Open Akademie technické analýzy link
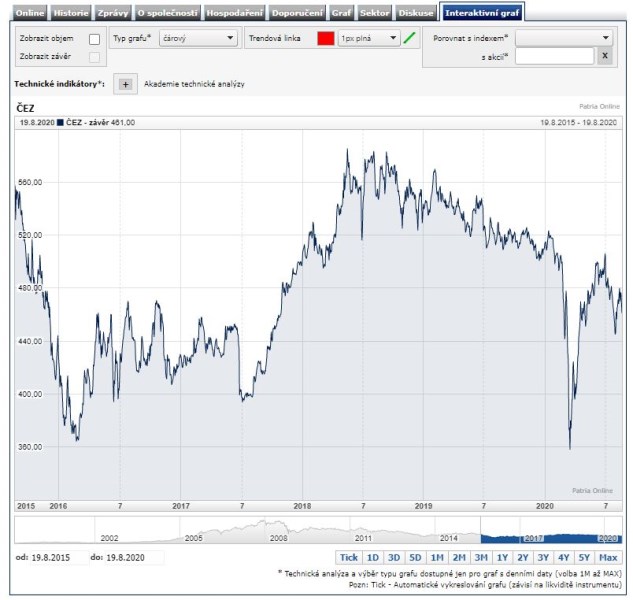The height and width of the screenshot is (600, 633). point(194,85)
